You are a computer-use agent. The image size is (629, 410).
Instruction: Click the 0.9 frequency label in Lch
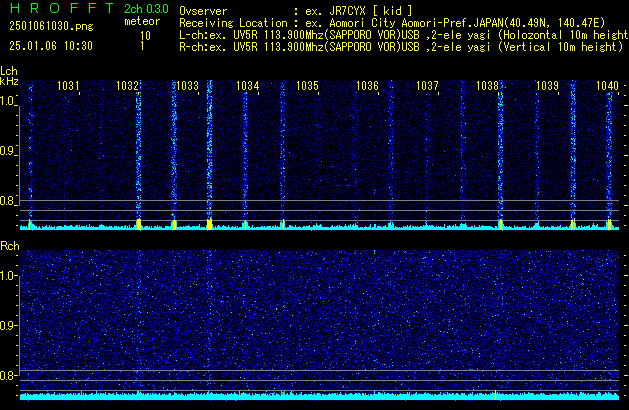click(x=7, y=151)
